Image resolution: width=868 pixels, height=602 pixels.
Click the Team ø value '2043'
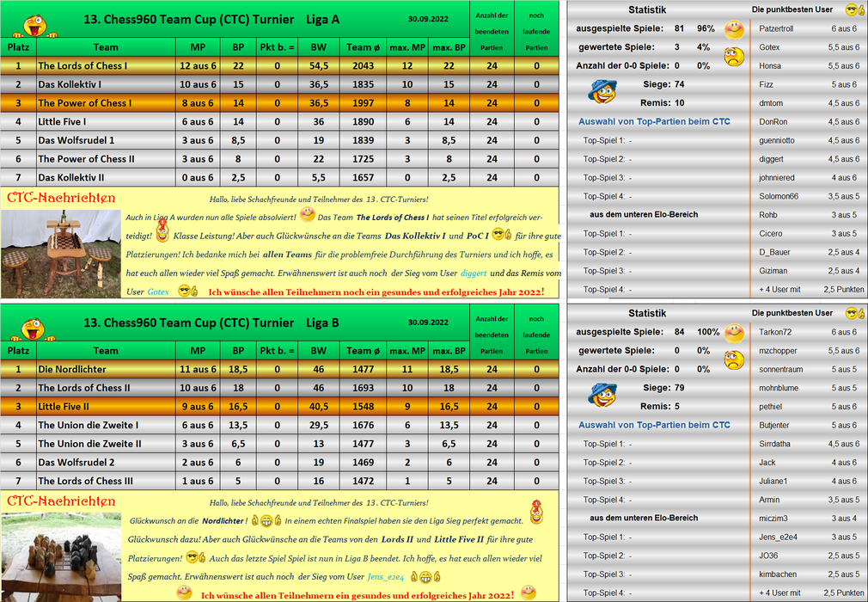click(364, 66)
